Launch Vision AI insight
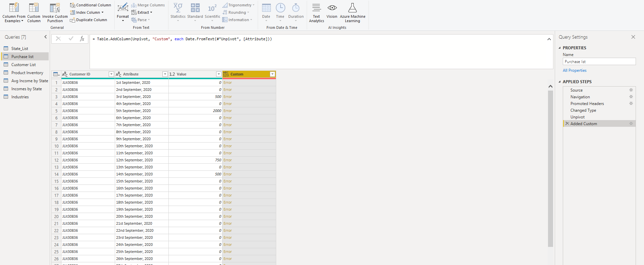Screen dimensions: 644x265 pos(332,11)
